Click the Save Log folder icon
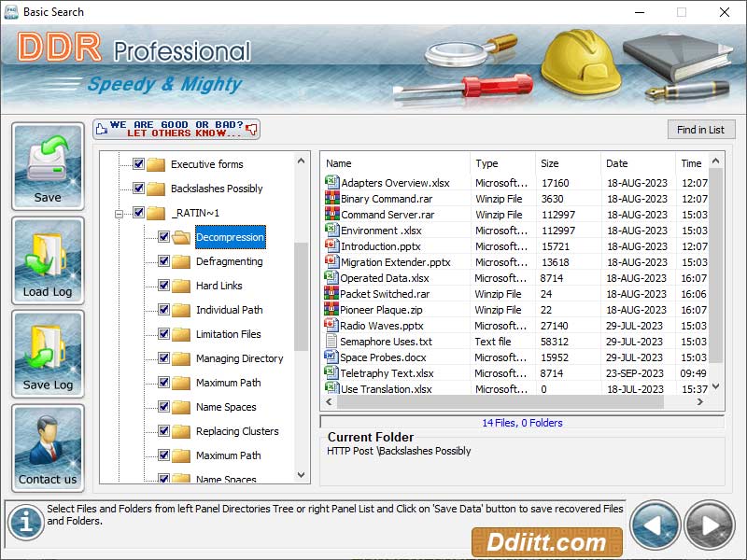The height and width of the screenshot is (560, 747). (48, 347)
